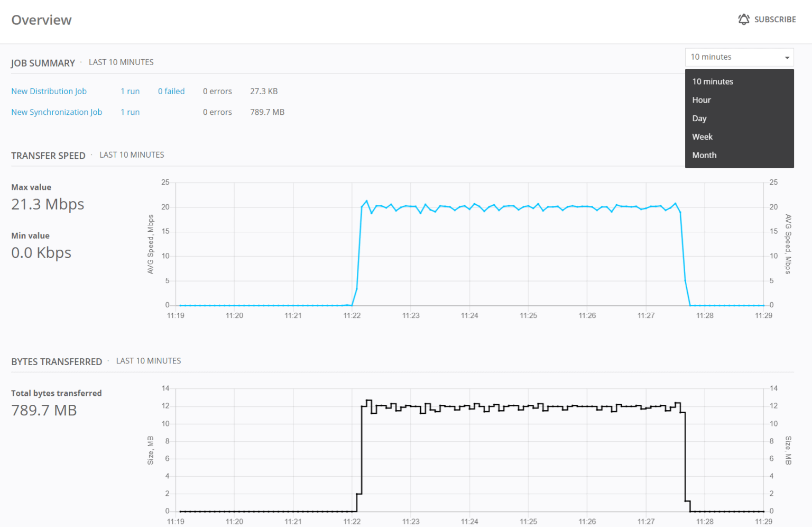Image resolution: width=812 pixels, height=527 pixels.
Task: Click the Overview page title
Action: (41, 20)
